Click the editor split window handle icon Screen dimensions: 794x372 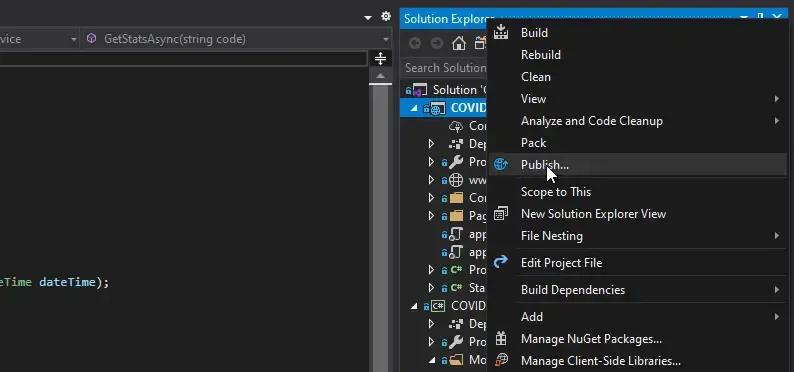click(380, 59)
